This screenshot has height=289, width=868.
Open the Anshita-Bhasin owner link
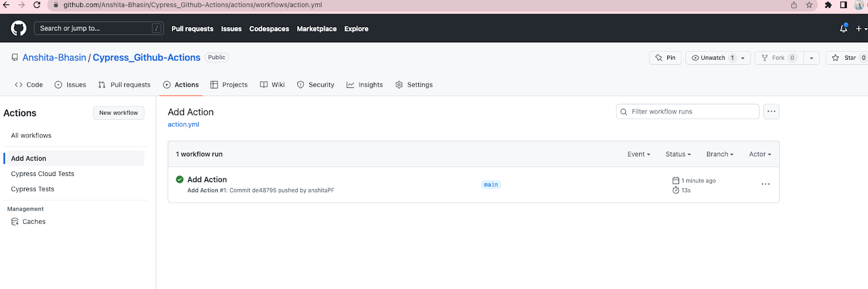click(54, 58)
